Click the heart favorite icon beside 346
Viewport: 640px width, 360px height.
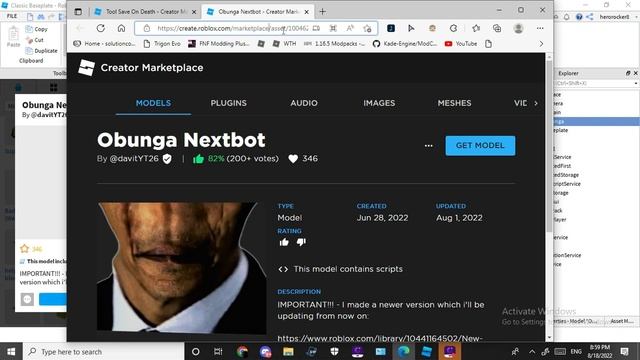click(x=293, y=159)
